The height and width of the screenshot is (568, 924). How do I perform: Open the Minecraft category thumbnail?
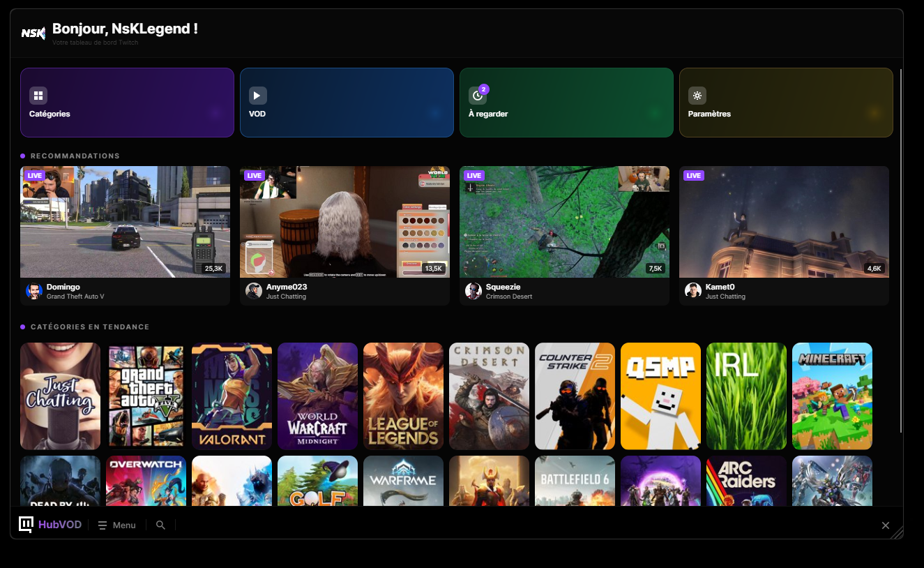[832, 396]
